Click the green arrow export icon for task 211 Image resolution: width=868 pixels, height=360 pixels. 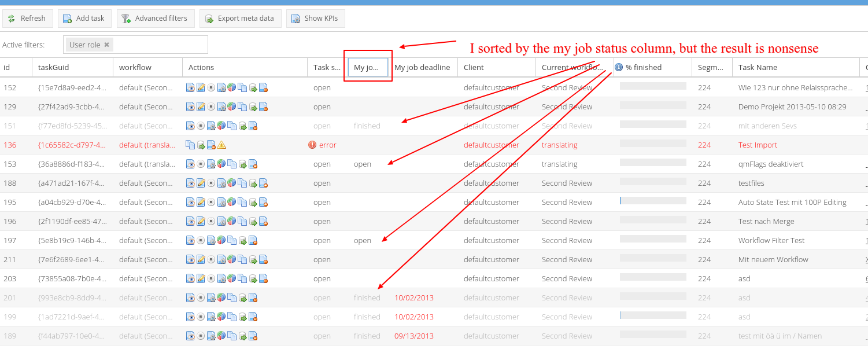[x=253, y=260]
